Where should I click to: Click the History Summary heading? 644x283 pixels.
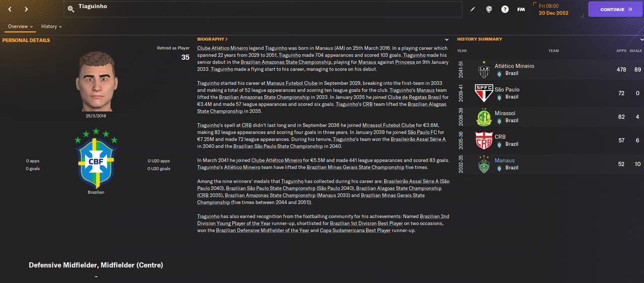(x=479, y=39)
